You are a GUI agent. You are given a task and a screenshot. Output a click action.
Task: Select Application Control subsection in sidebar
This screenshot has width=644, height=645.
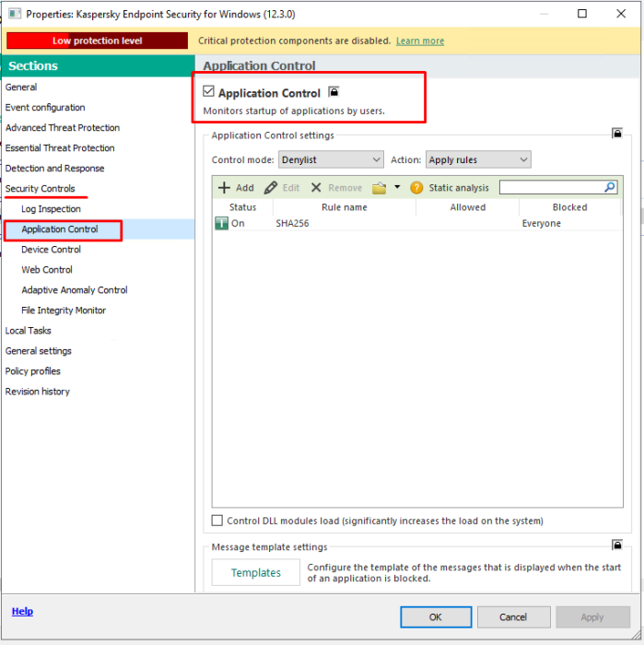[x=60, y=229]
